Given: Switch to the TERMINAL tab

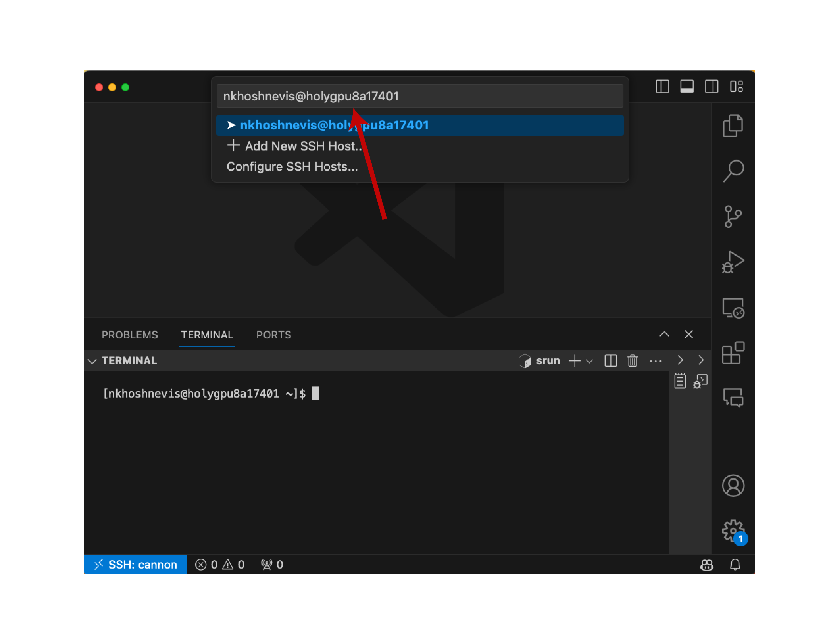Looking at the screenshot, I should coord(207,335).
